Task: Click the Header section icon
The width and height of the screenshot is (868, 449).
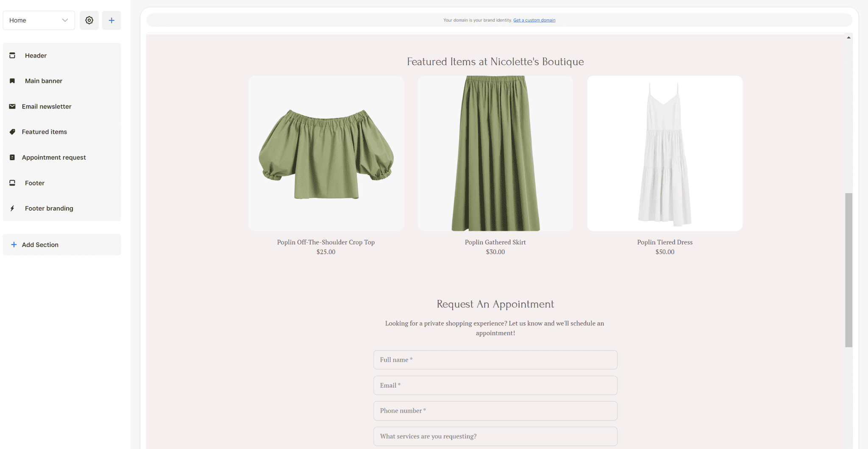Action: (x=12, y=55)
